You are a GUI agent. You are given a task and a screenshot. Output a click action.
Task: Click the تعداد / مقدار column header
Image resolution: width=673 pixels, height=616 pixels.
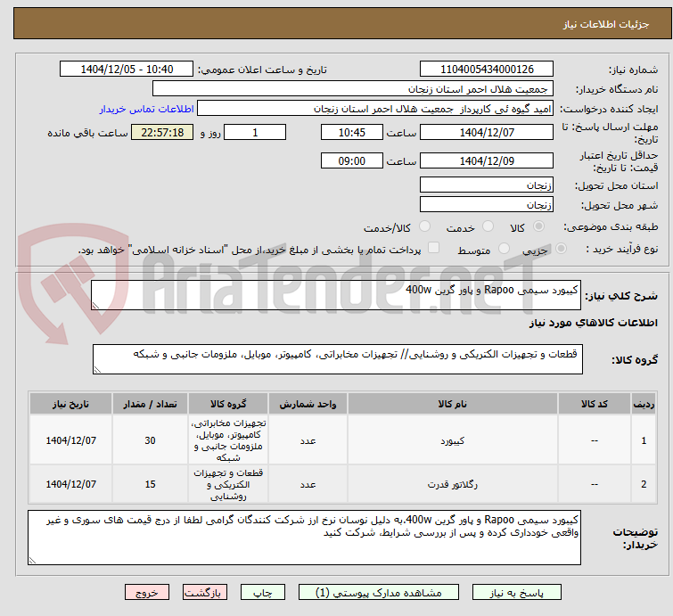(150, 404)
